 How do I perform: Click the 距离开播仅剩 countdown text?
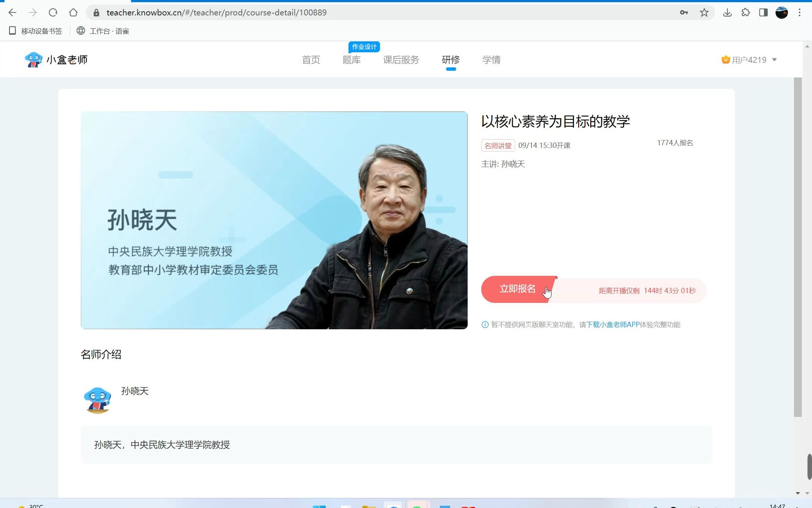click(x=647, y=291)
